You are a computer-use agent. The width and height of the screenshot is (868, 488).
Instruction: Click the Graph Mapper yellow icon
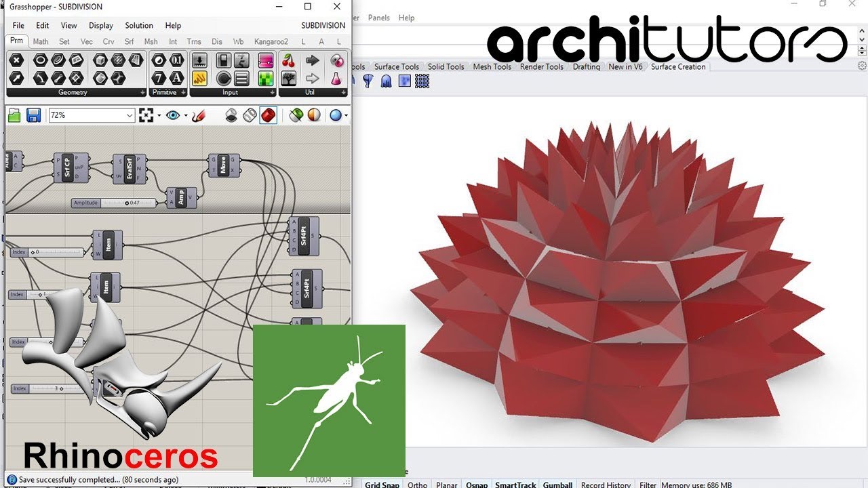(x=199, y=79)
